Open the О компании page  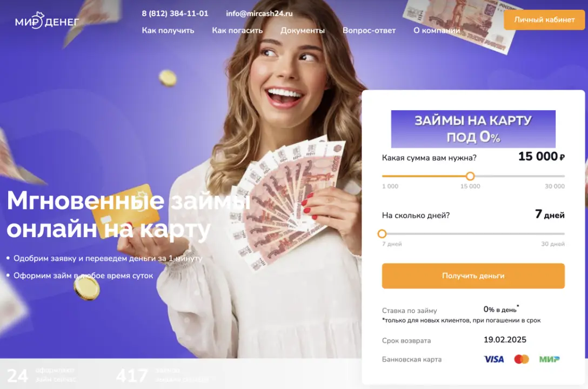[x=437, y=30]
